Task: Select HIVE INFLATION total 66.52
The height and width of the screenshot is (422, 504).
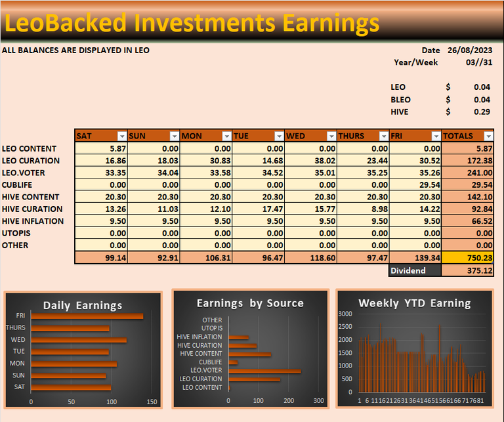Action: click(x=468, y=221)
